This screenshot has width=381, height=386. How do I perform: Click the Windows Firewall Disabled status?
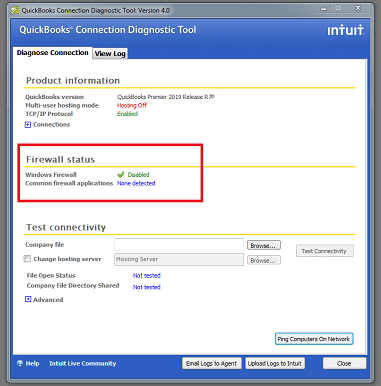point(138,175)
